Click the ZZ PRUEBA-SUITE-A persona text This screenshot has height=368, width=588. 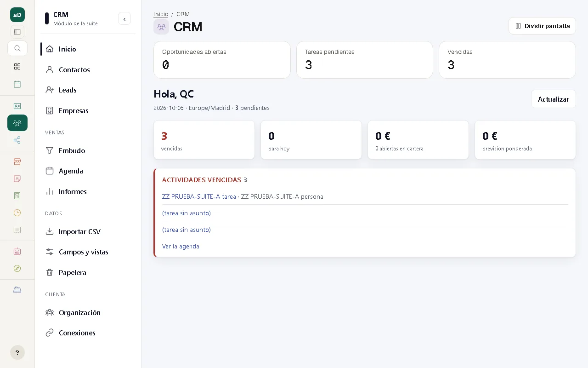pyautogui.click(x=282, y=196)
